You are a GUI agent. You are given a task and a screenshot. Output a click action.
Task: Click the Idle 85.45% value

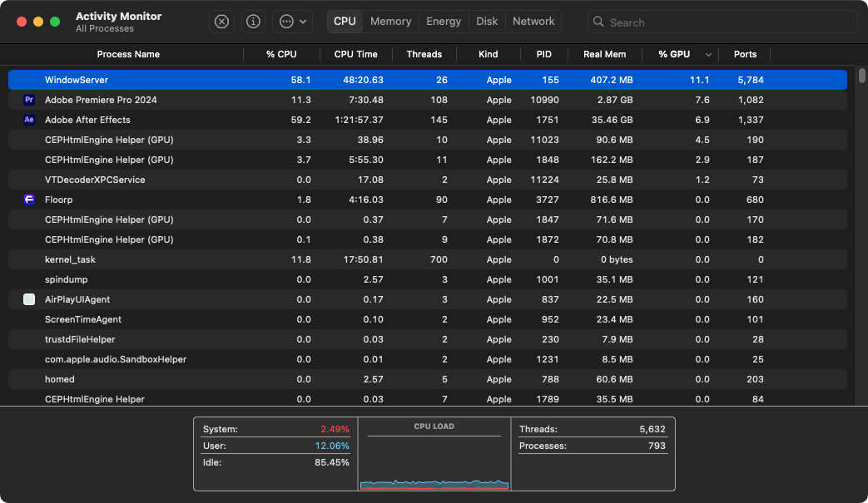click(x=331, y=462)
